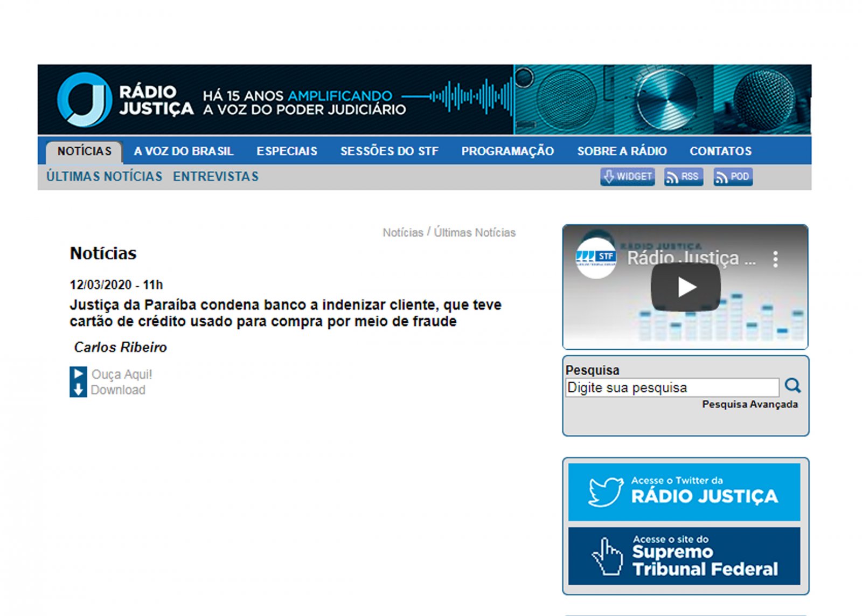Viewport: 862px width, 616px height.
Task: Open the Últimas Notícias submenu link
Action: [x=104, y=177]
